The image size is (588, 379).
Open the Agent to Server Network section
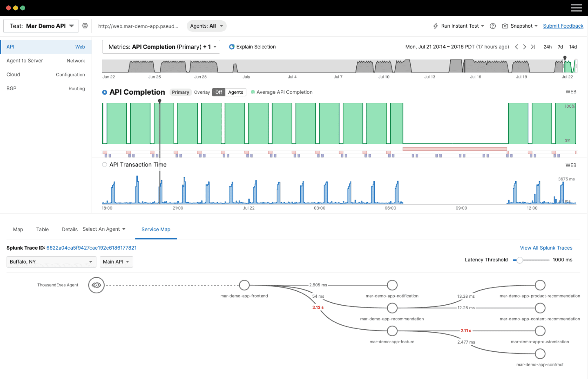45,61
